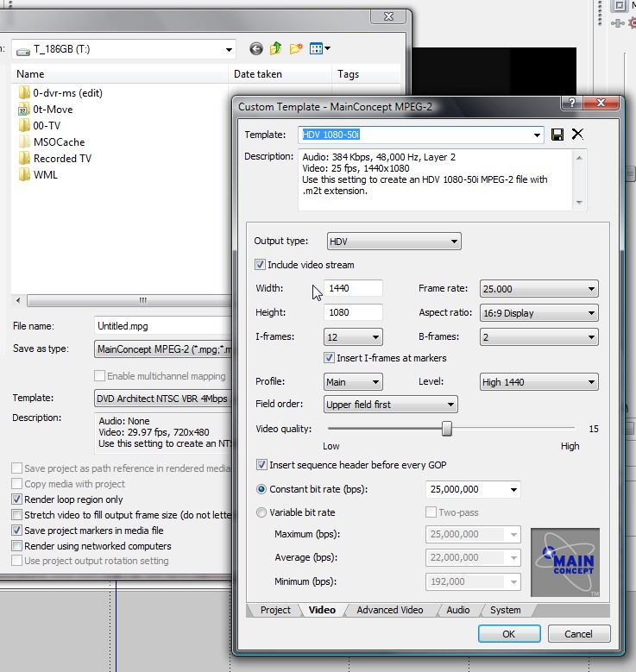Open the Views menu icon in Save dialog
The width and height of the screenshot is (636, 672).
319,48
